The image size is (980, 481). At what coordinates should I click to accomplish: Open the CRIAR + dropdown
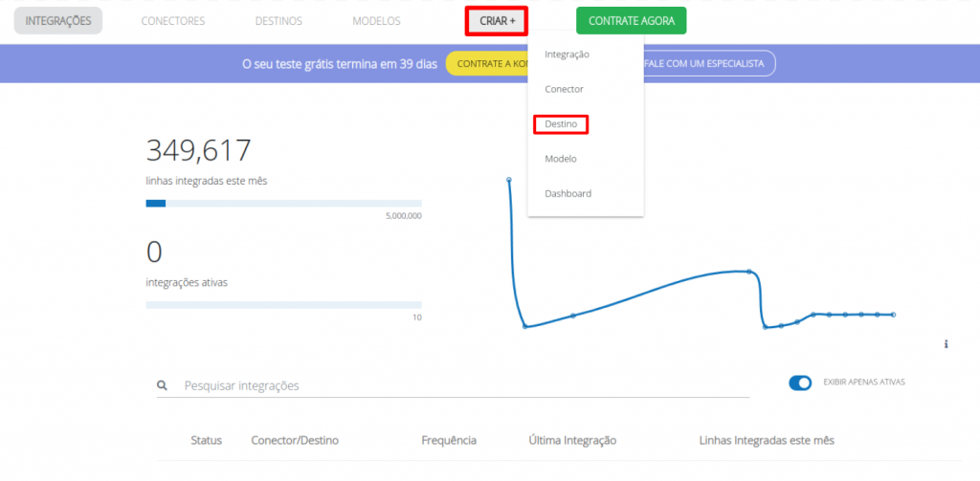pos(496,21)
